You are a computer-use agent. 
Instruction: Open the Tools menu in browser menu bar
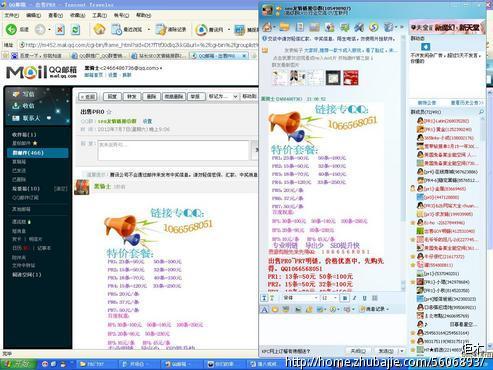pos(100,15)
